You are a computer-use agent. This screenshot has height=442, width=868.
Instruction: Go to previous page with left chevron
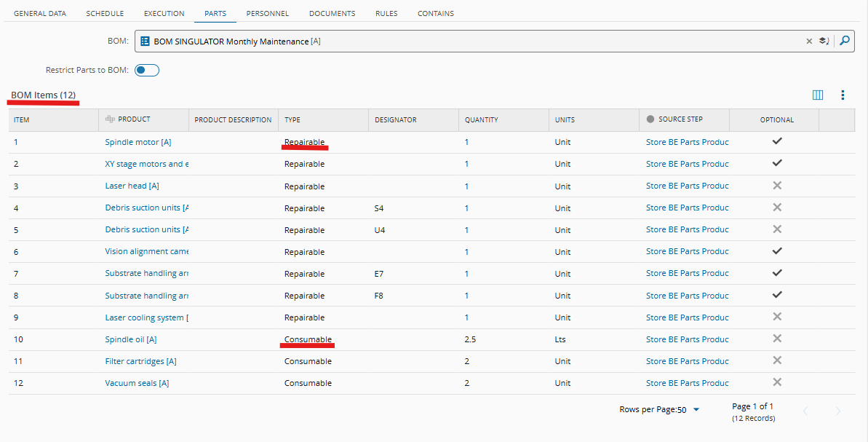806,411
